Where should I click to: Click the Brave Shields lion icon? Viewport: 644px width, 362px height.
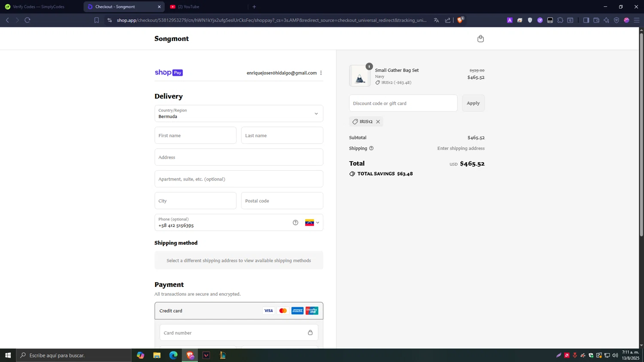(x=460, y=20)
